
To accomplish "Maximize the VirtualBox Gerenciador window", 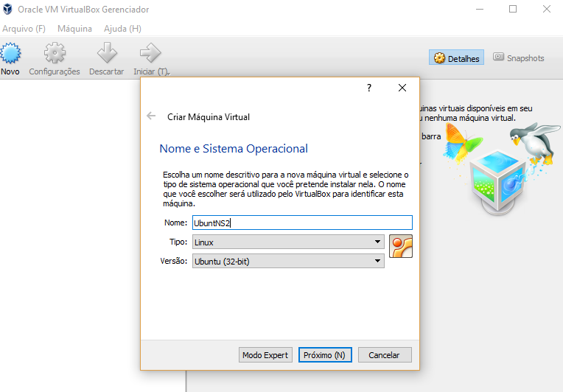I will click(513, 9).
